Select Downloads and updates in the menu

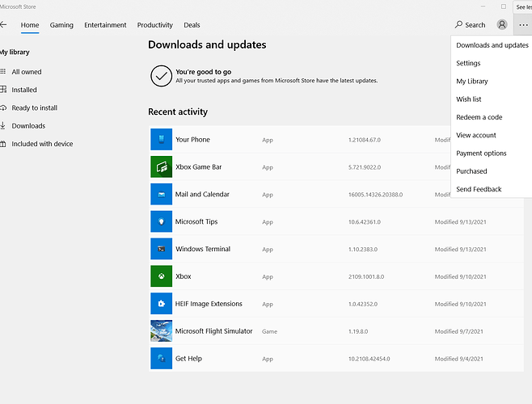point(492,45)
